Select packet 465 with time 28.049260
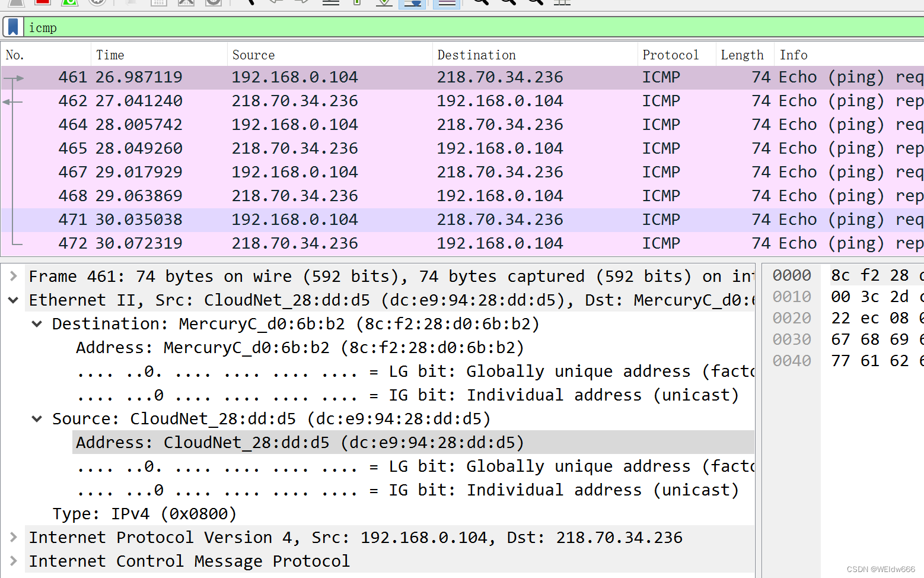Screen dimensions: 924x578 (x=462, y=149)
